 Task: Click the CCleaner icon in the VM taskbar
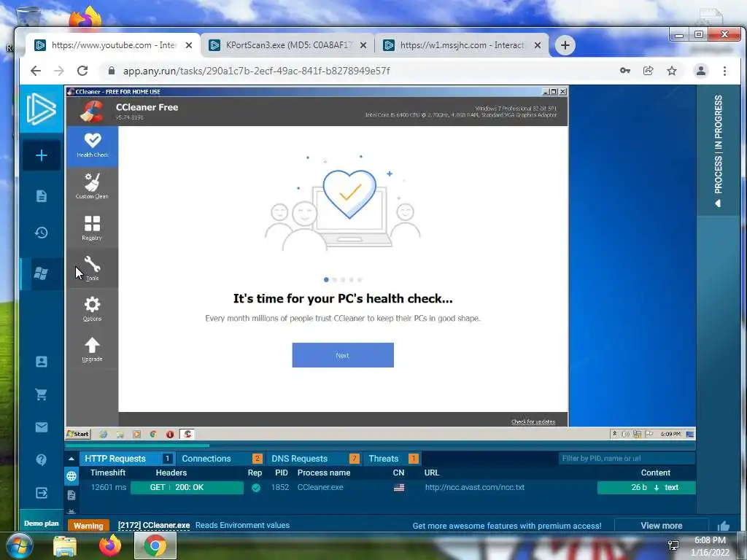pos(187,434)
